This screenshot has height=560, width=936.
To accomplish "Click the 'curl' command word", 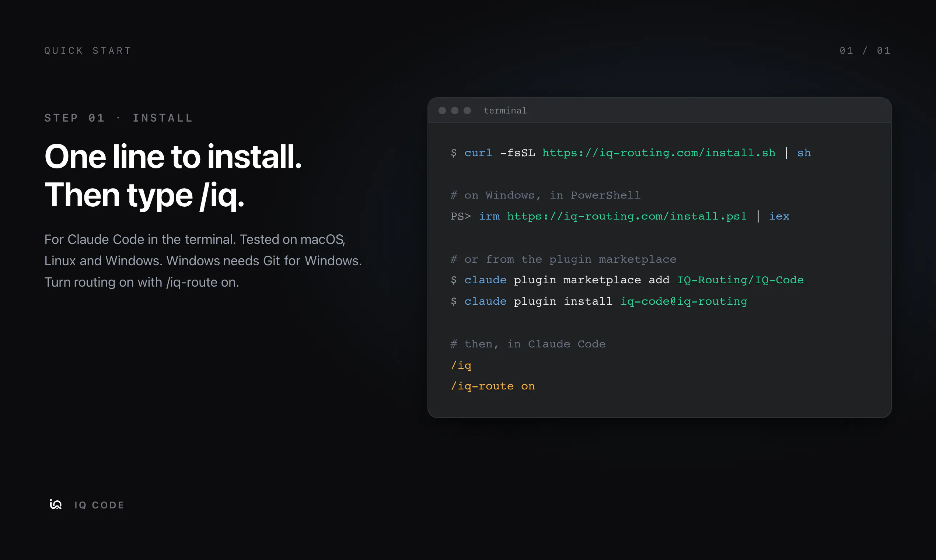I will coord(478,153).
